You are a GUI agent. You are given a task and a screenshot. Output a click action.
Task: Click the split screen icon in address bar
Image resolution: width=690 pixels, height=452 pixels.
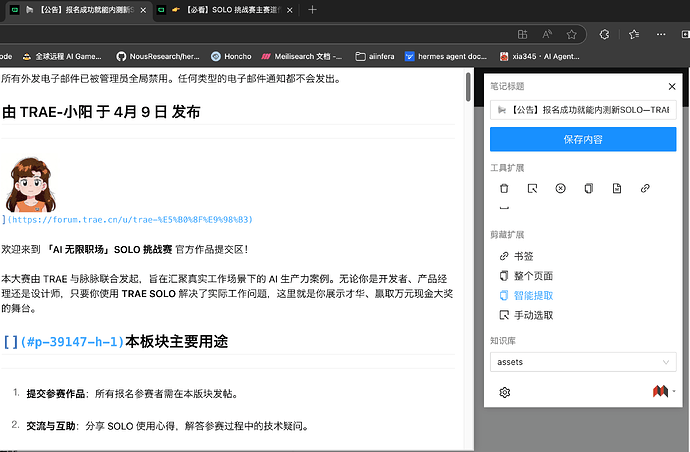point(522,34)
